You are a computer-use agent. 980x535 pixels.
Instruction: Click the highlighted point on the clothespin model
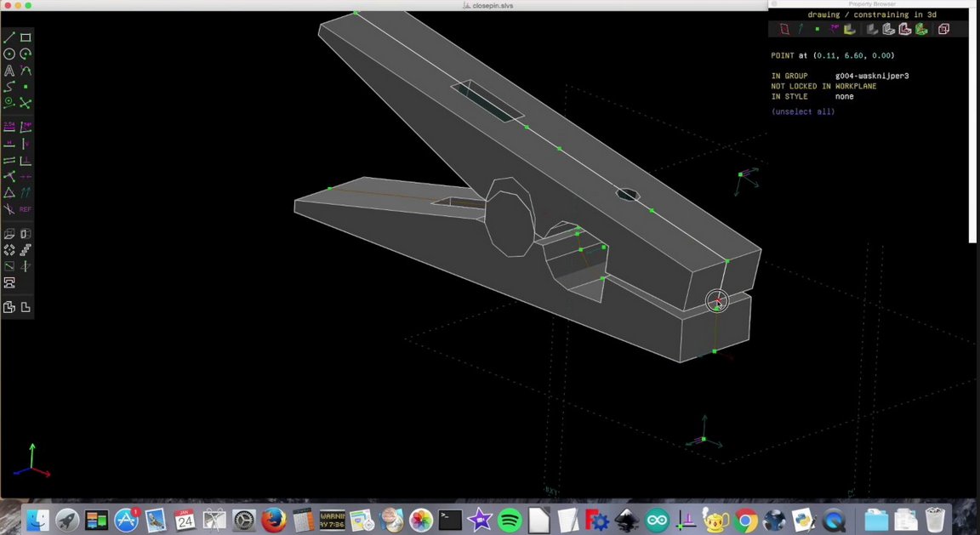[717, 302]
